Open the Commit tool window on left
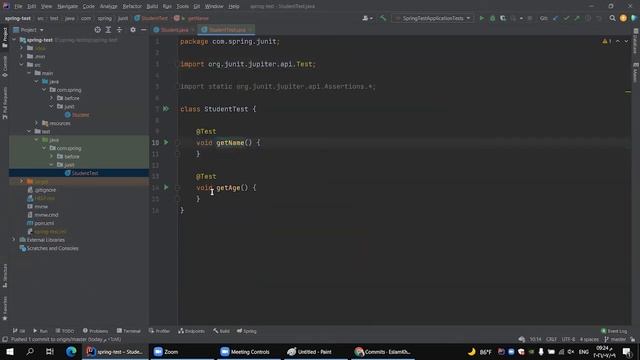This screenshot has width=640, height=360. pyautogui.click(x=4, y=67)
